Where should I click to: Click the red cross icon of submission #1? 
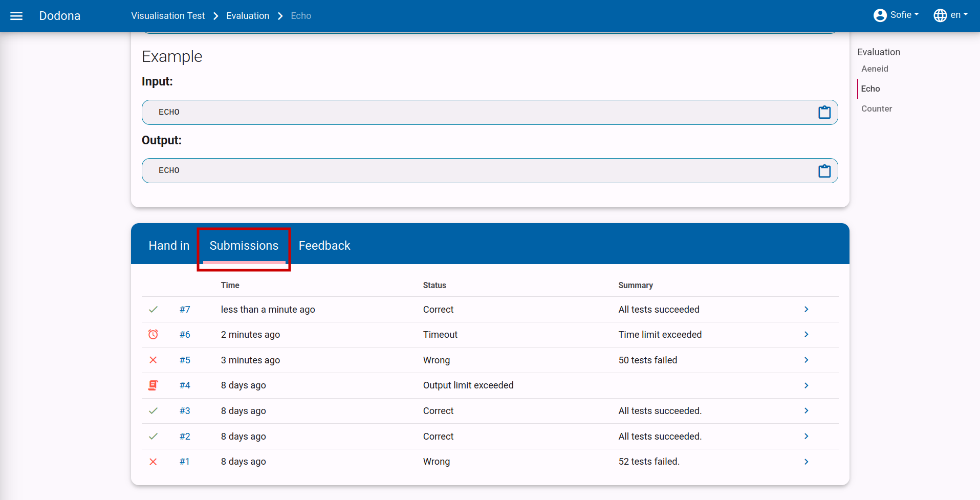tap(153, 462)
